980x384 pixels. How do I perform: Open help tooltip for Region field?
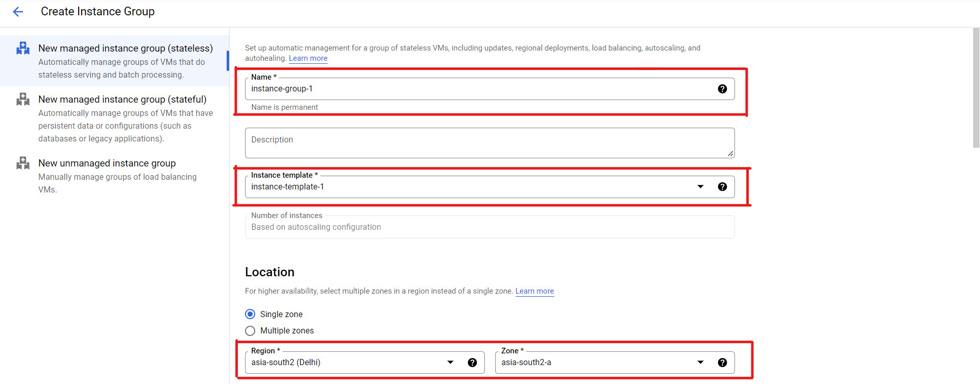coord(472,363)
